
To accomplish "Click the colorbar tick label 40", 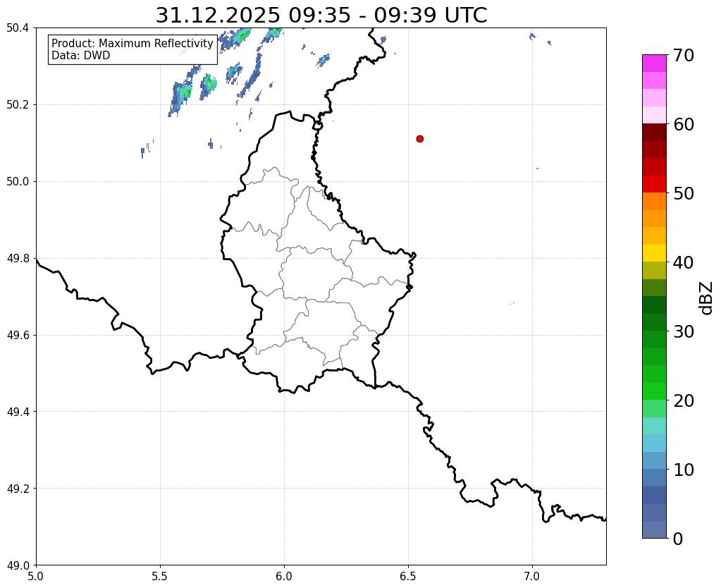I will point(684,262).
